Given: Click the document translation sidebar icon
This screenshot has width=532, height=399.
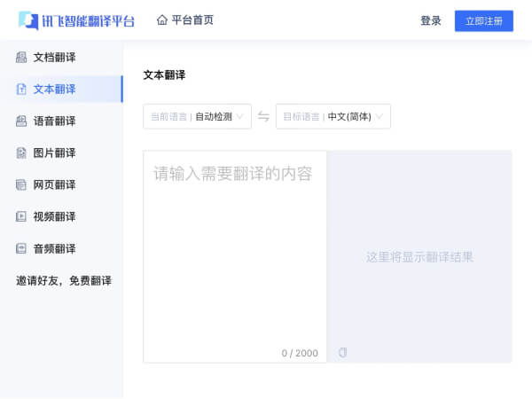Looking at the screenshot, I should pos(21,58).
